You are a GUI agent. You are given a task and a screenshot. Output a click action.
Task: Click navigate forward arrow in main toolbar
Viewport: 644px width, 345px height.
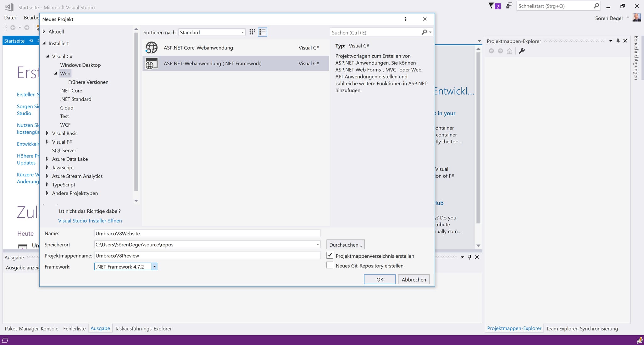(27, 28)
